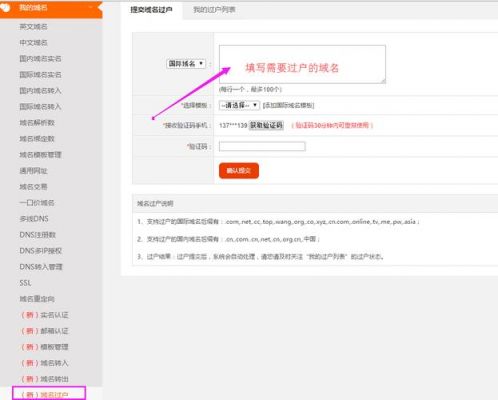Viewport: 498px width, 400px height.
Task: Open (新)实名认证 sidebar item
Action: [45, 315]
